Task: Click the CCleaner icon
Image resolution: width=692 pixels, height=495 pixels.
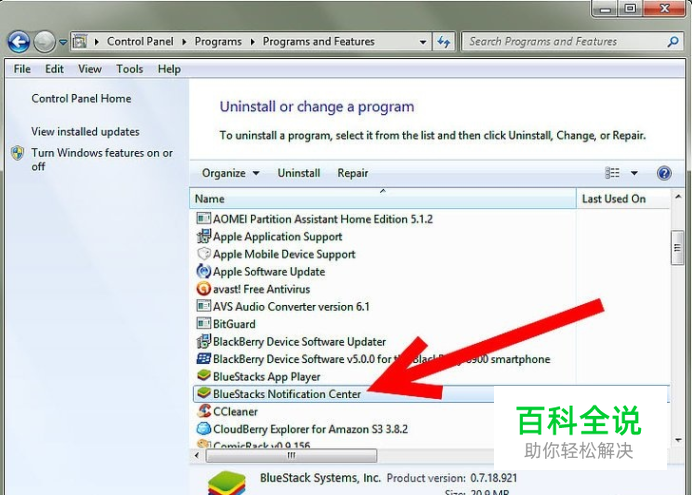Action: click(203, 411)
